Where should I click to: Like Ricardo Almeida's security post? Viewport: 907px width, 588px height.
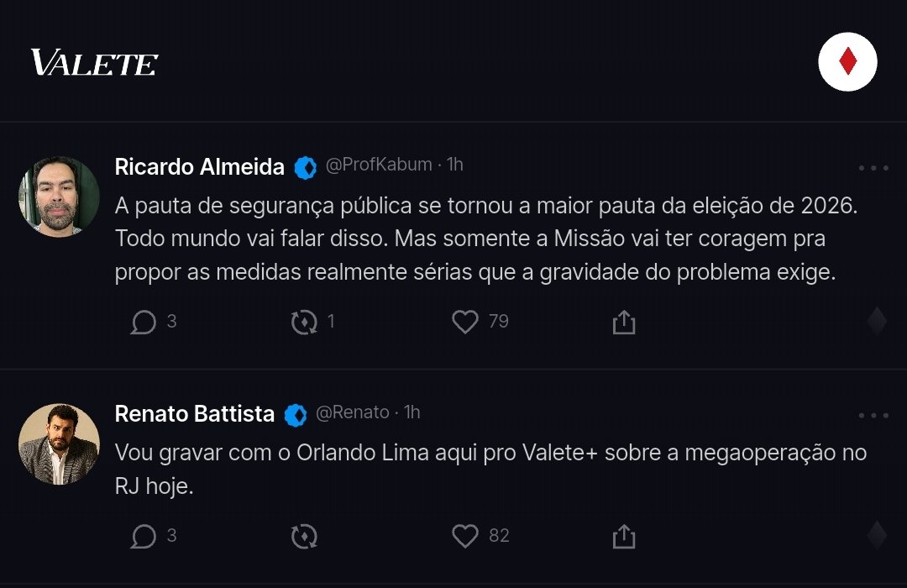tap(465, 322)
